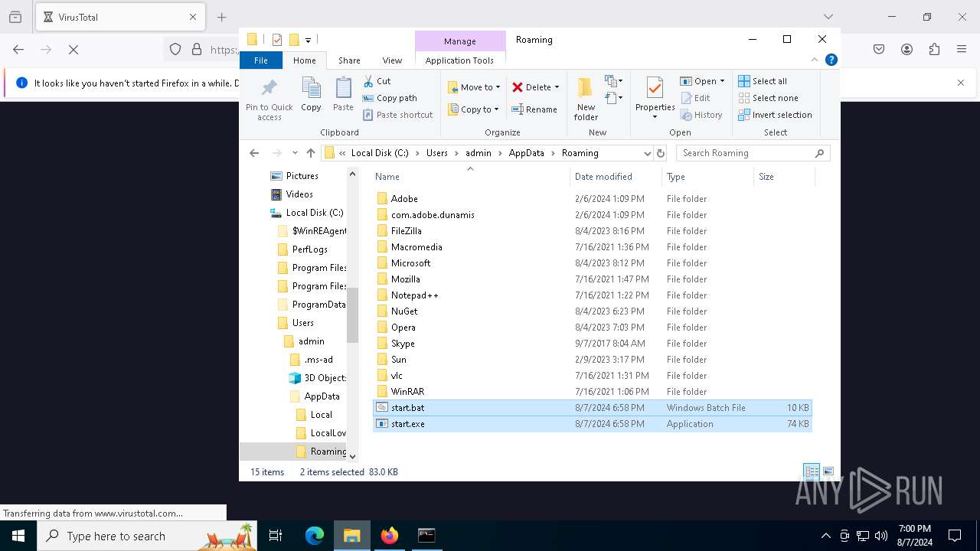Open Delete options dropdown arrow
The height and width of the screenshot is (551, 980).
[x=557, y=87]
